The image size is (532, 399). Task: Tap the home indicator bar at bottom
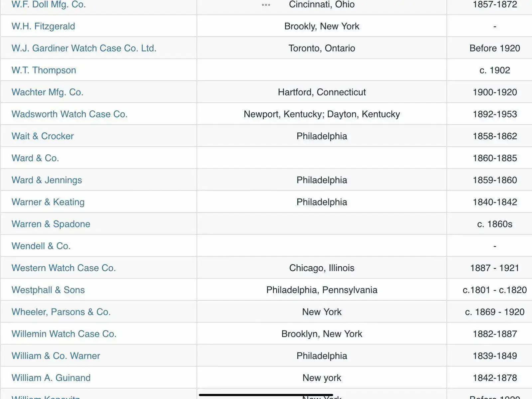tap(266, 395)
